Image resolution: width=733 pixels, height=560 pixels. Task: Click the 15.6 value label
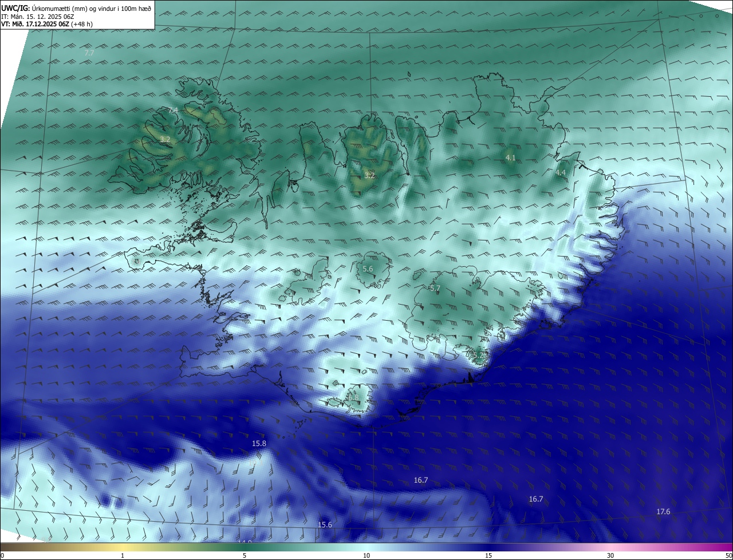(x=325, y=524)
